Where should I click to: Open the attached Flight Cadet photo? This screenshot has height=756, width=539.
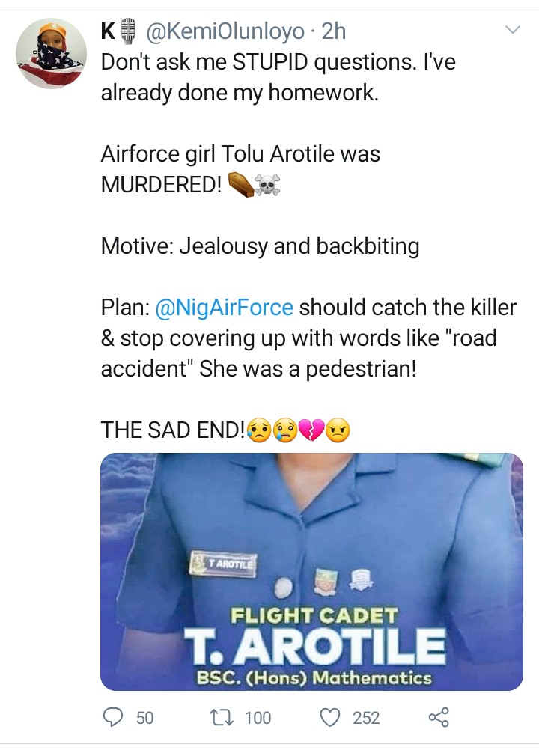click(311, 571)
